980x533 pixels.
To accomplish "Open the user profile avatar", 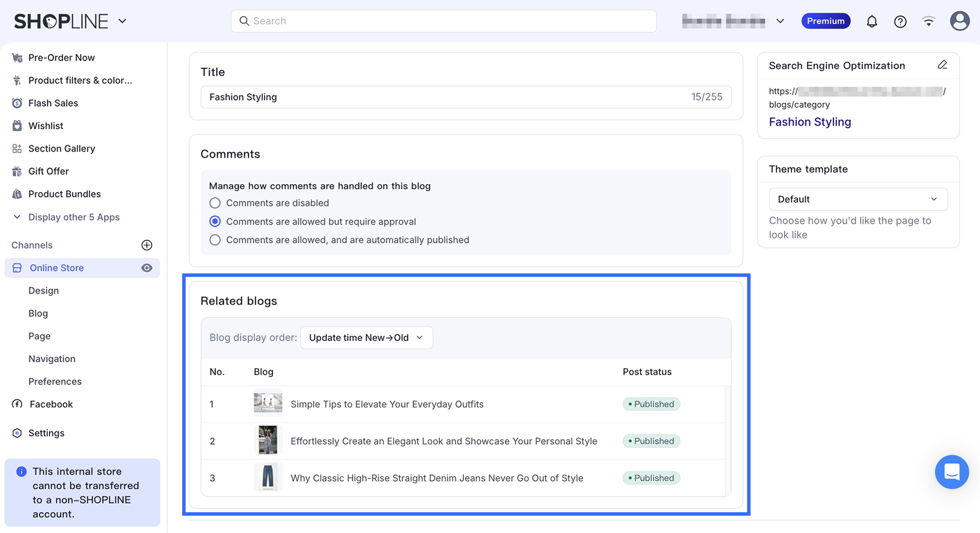I will tap(959, 21).
